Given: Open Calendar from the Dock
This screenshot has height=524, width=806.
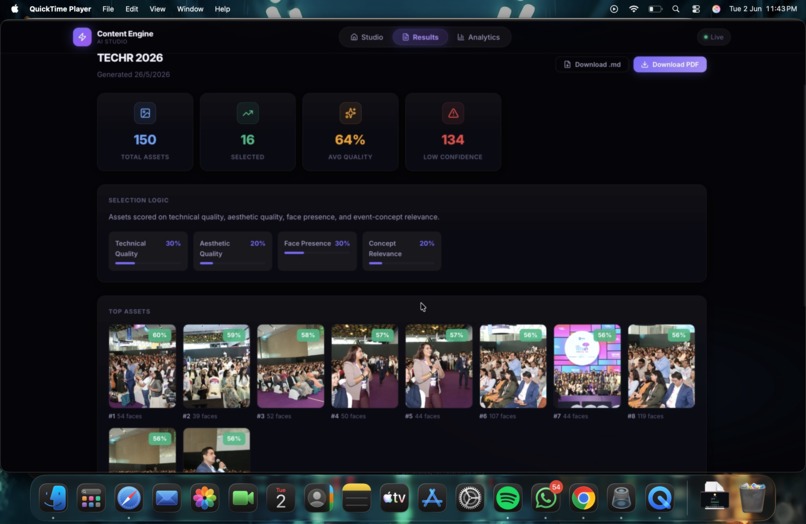Looking at the screenshot, I should [281, 498].
